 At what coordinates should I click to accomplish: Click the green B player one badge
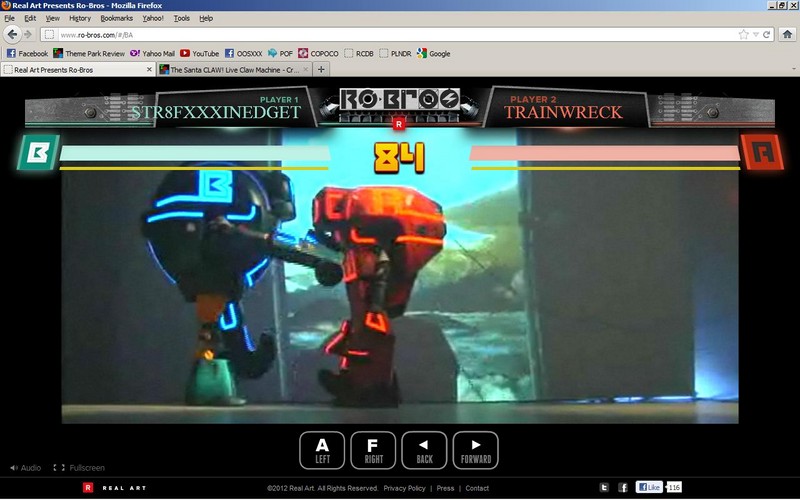38,152
